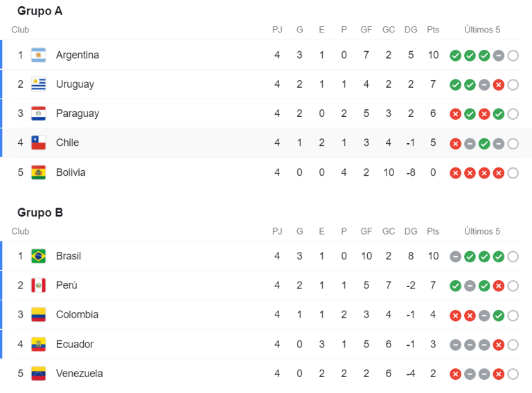Screen dimensions: 532x393
Task: Click the Grupo B heading
Action: [x=40, y=212]
